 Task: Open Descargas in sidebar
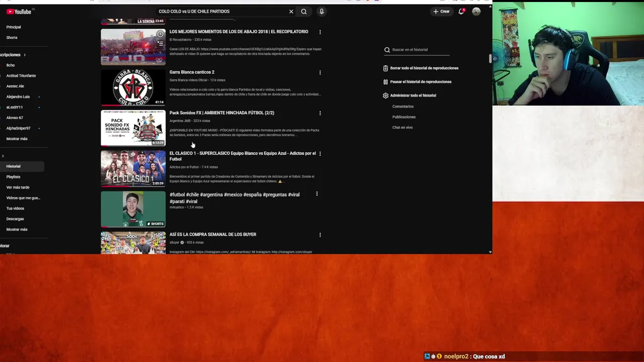pyautogui.click(x=15, y=219)
